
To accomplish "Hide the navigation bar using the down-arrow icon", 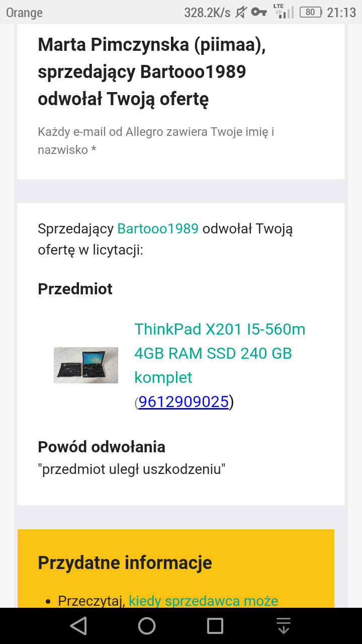I will click(x=284, y=625).
